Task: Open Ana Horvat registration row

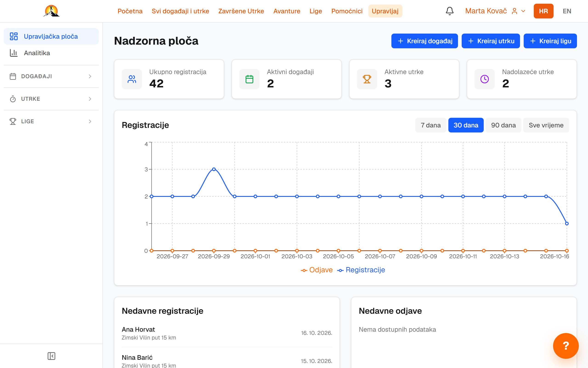Action: 227,333
